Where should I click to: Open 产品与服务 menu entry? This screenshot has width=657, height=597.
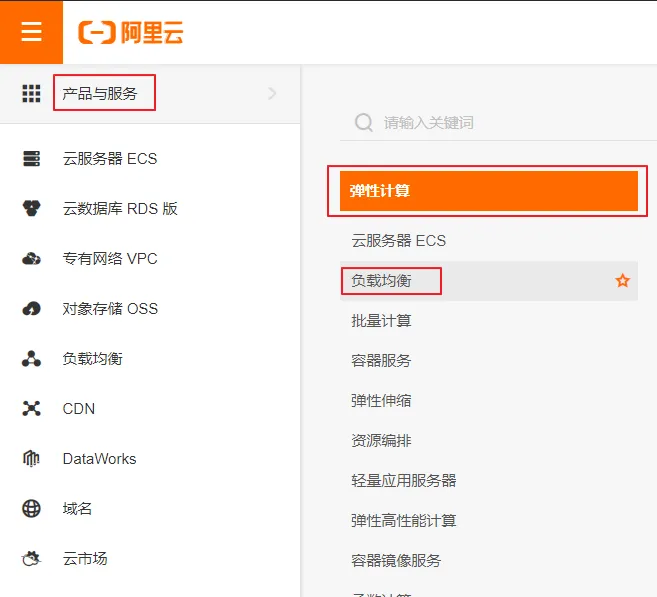click(x=100, y=93)
